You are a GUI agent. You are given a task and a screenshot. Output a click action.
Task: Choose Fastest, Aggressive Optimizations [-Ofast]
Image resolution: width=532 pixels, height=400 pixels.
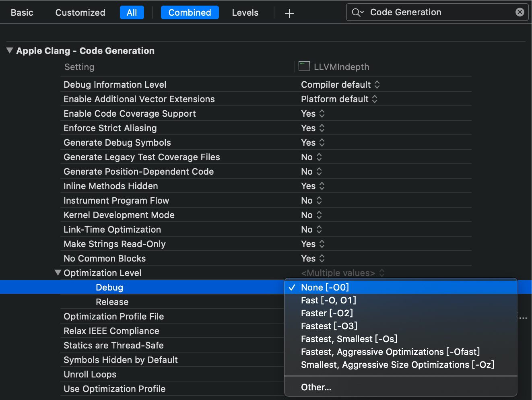coord(401,352)
